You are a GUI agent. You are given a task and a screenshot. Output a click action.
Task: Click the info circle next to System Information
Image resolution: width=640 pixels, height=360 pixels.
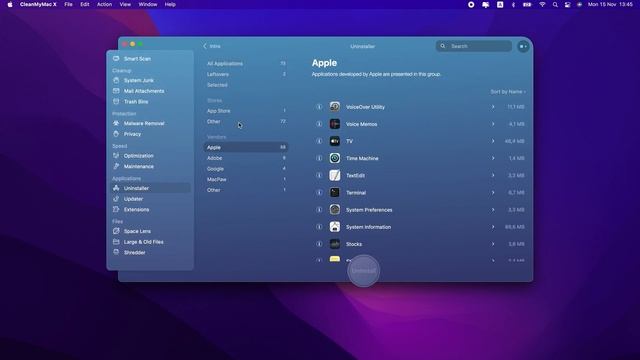pos(319,227)
